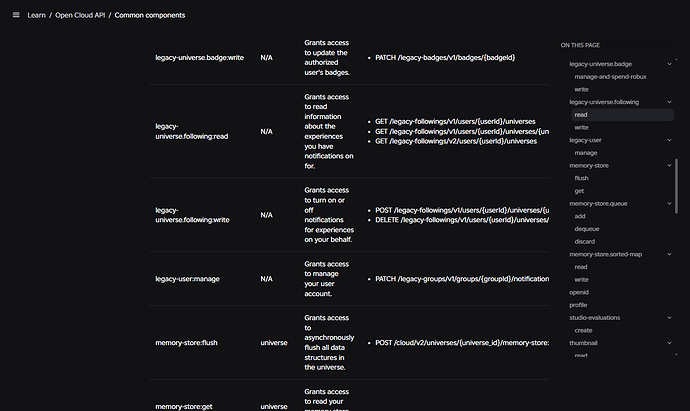Collapse the legacy-universe.following section chevron

click(669, 102)
